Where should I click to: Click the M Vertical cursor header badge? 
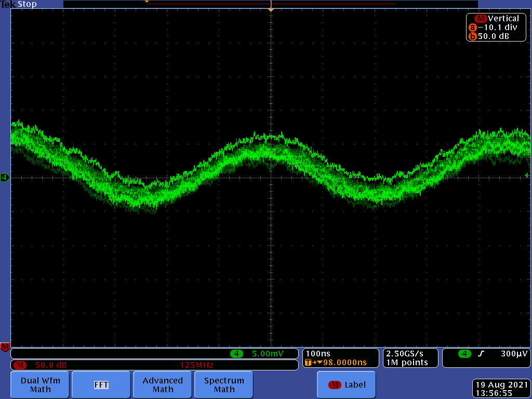pyautogui.click(x=480, y=18)
